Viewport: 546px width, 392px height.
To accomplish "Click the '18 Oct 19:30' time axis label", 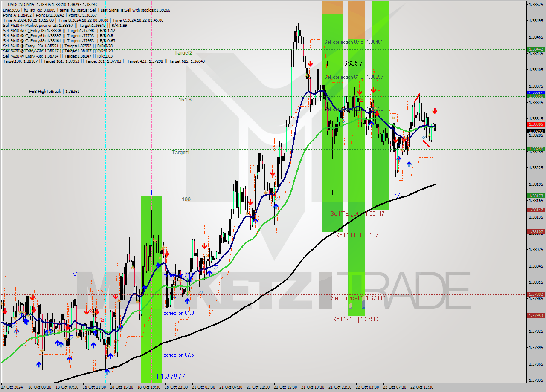I will [148, 387].
